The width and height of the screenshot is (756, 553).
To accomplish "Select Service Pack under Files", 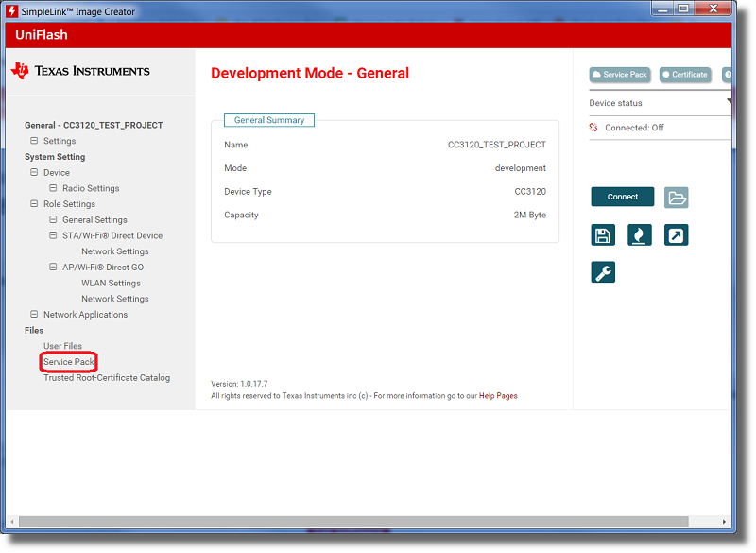I will (x=69, y=362).
